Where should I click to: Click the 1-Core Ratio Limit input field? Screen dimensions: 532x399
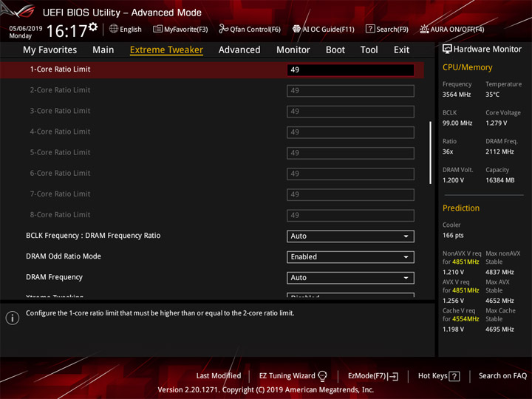coord(350,70)
